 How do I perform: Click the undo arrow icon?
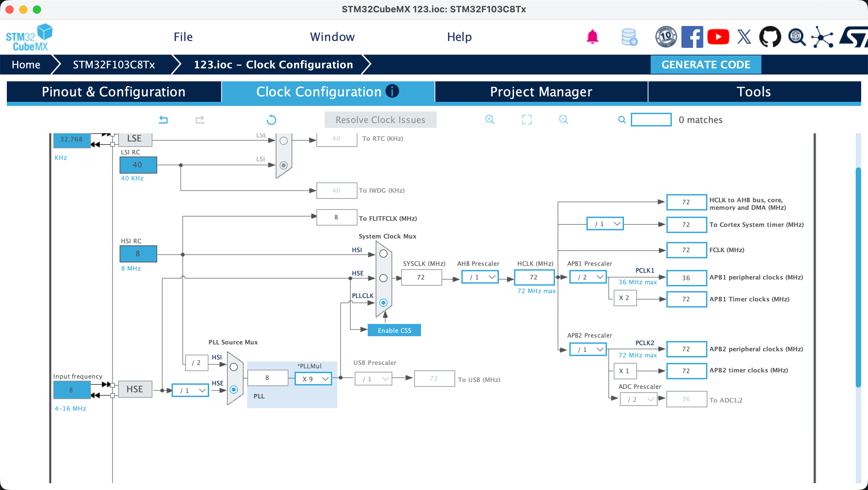coord(163,120)
